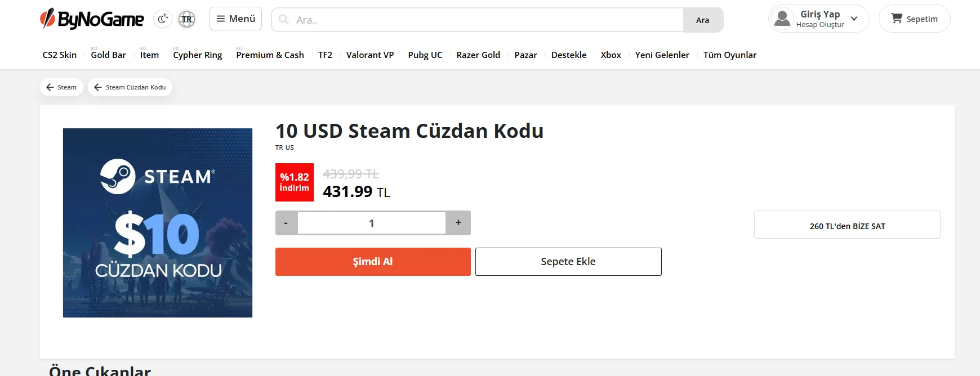This screenshot has width=980, height=376.
Task: Decrease quantity with minus button
Action: point(286,223)
